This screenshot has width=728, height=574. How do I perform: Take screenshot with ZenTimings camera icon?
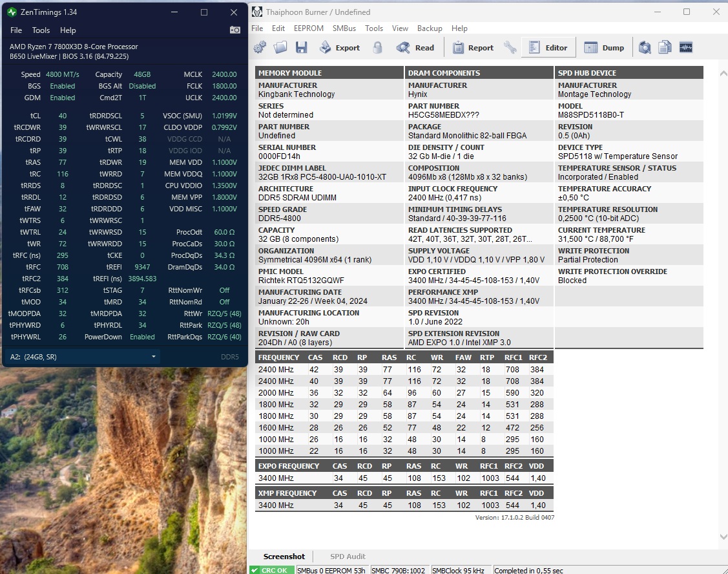click(235, 30)
